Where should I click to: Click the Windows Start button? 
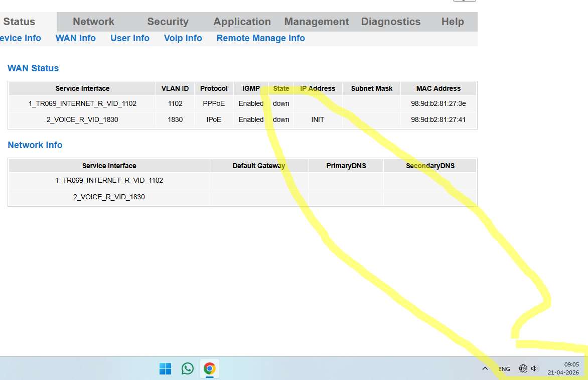(166, 369)
